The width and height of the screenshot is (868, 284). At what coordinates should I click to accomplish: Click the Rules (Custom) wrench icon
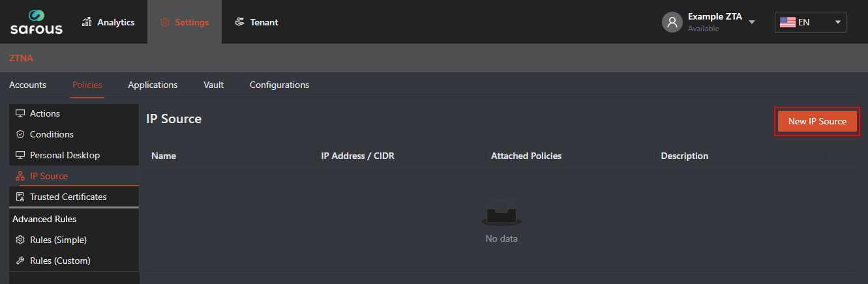click(x=20, y=261)
